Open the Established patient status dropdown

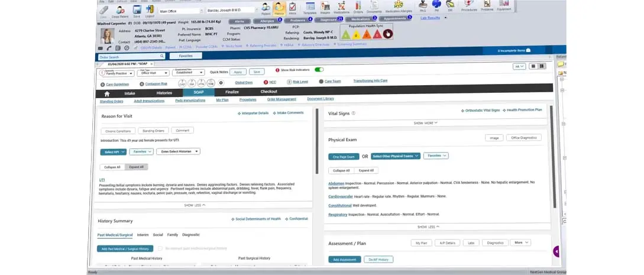(188, 72)
